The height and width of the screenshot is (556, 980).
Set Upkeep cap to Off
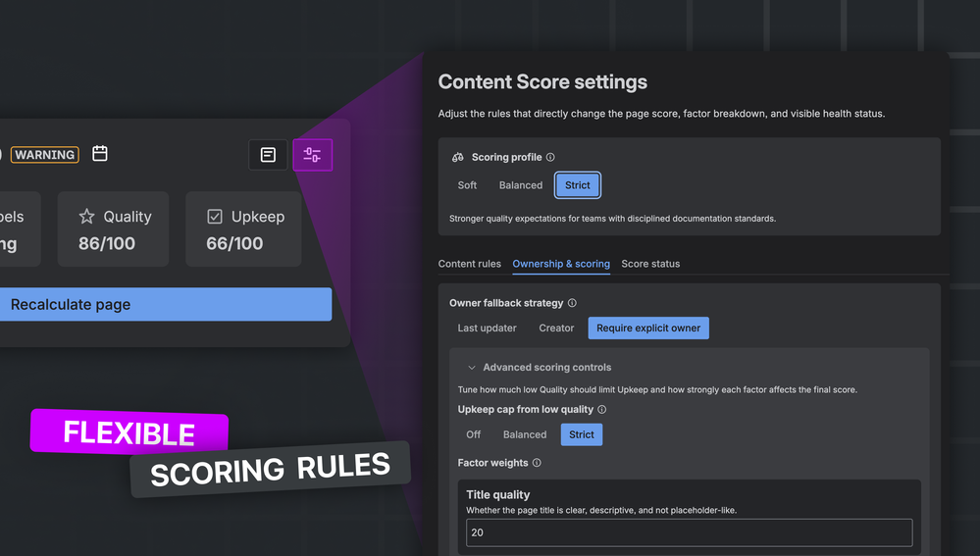[x=474, y=434]
